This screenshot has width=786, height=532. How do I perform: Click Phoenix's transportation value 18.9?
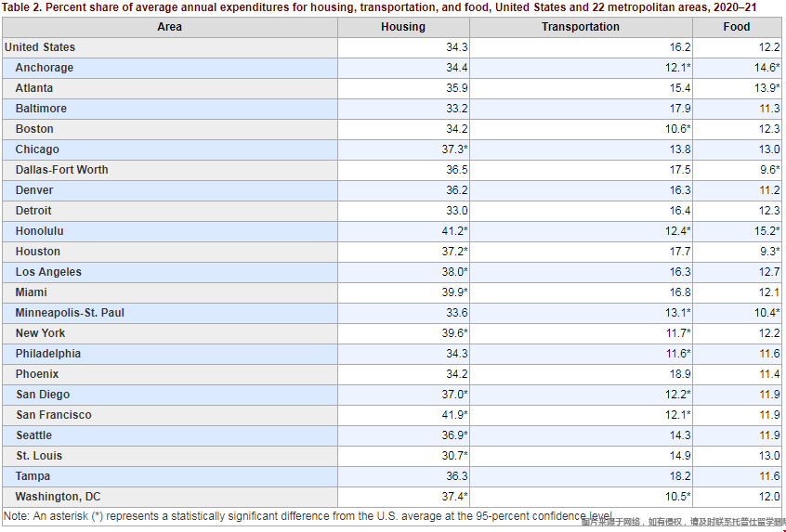click(x=680, y=374)
